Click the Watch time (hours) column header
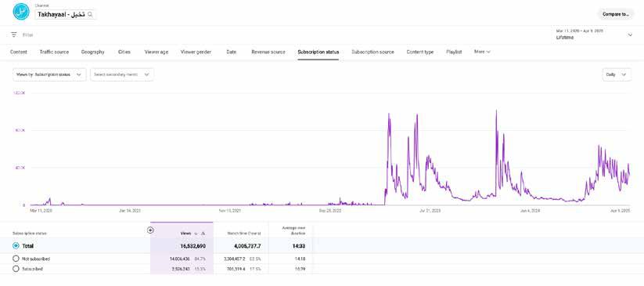The height and width of the screenshot is (286, 644). 244,234
